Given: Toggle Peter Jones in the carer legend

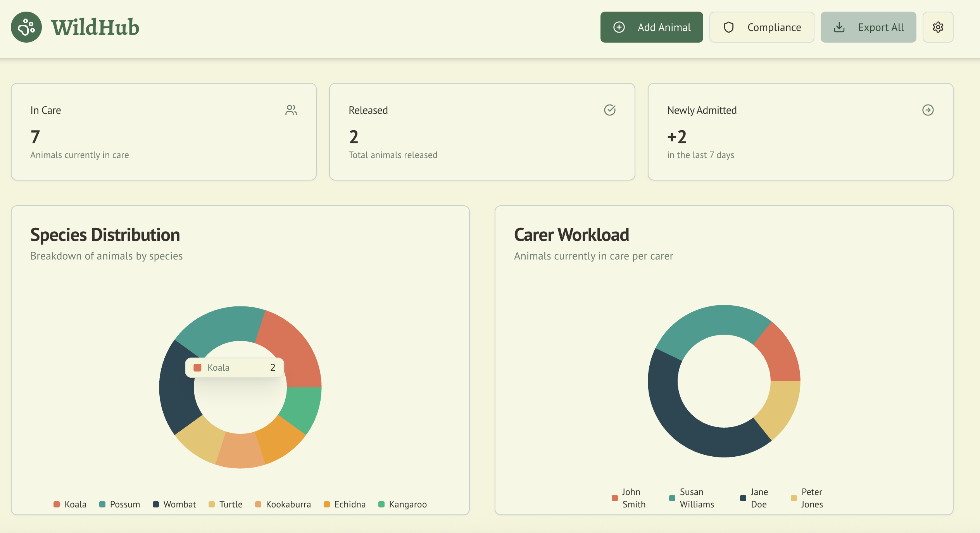Looking at the screenshot, I should [x=808, y=498].
